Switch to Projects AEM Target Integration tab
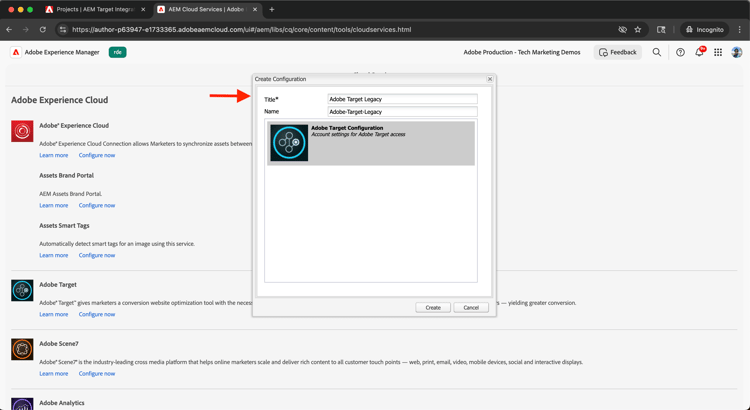 pos(96,10)
